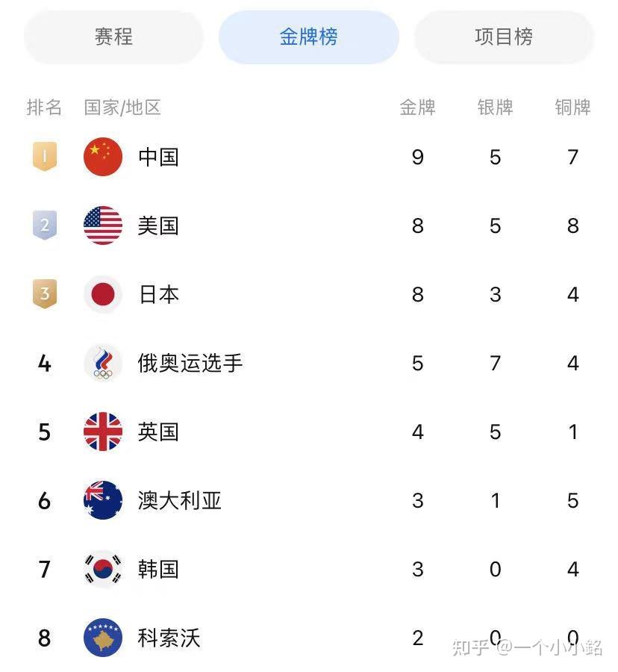Image resolution: width=618 pixels, height=672 pixels.
Task: Click the Japan flag icon
Action: (x=103, y=294)
